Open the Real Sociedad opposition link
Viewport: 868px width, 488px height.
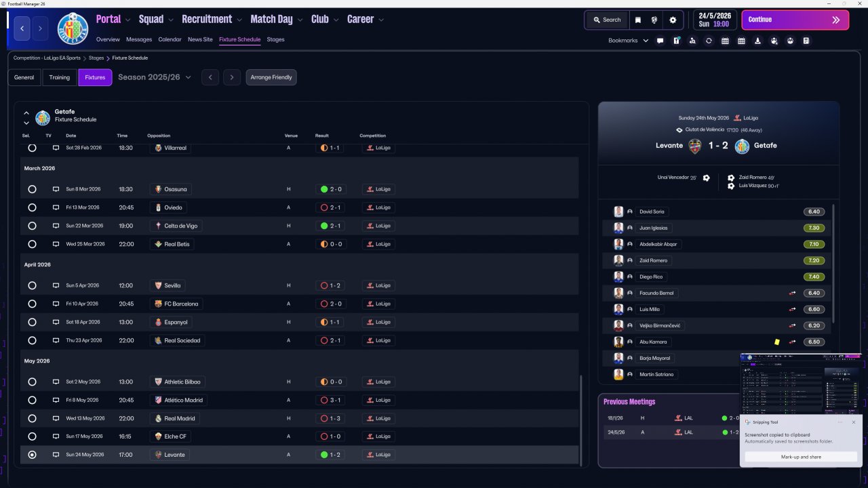(178, 340)
